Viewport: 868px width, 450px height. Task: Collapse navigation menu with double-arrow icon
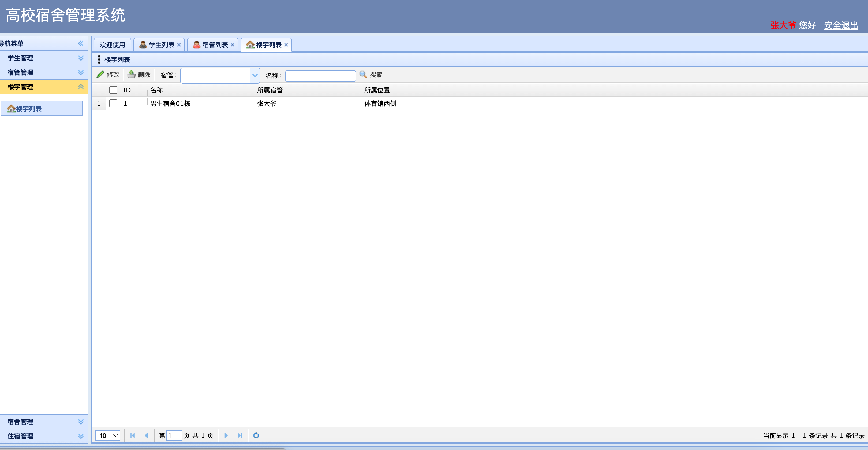(x=81, y=43)
